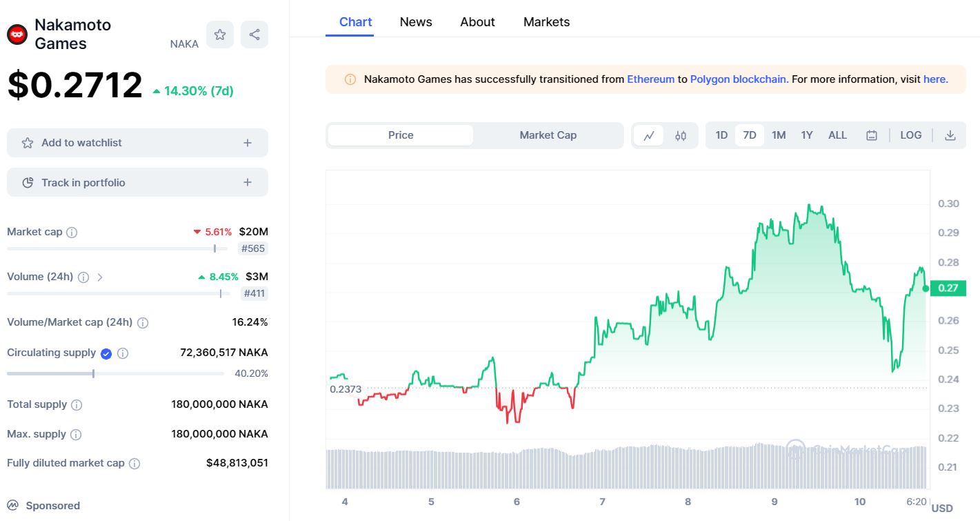The image size is (980, 521).
Task: Click the chart peak near 0.30
Action: coord(808,206)
